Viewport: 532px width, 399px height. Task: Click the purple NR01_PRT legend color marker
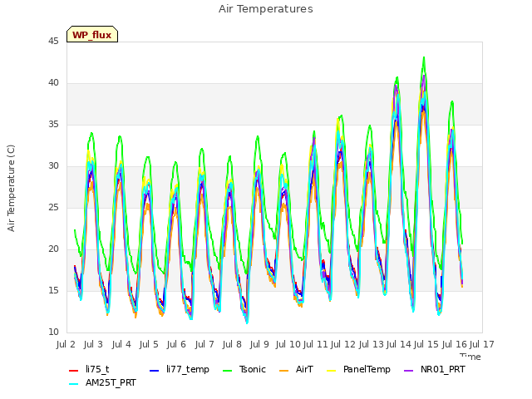(408, 371)
